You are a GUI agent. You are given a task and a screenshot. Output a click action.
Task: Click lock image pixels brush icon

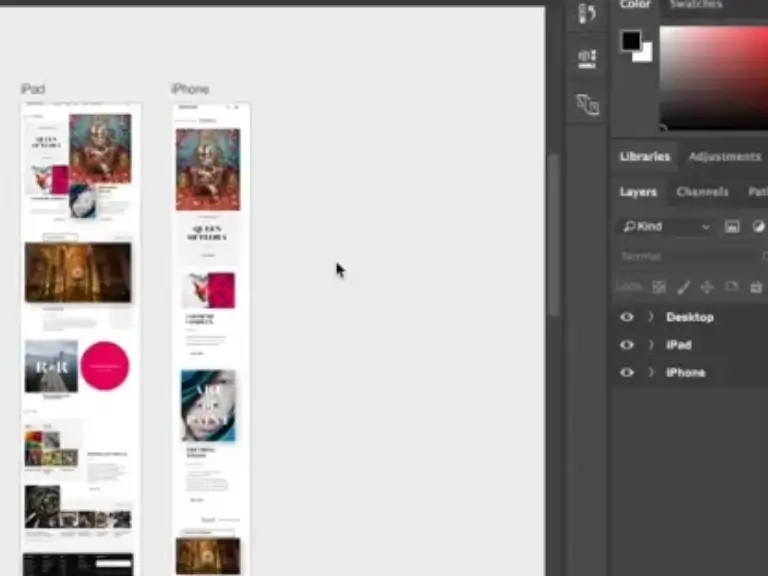[x=684, y=287]
